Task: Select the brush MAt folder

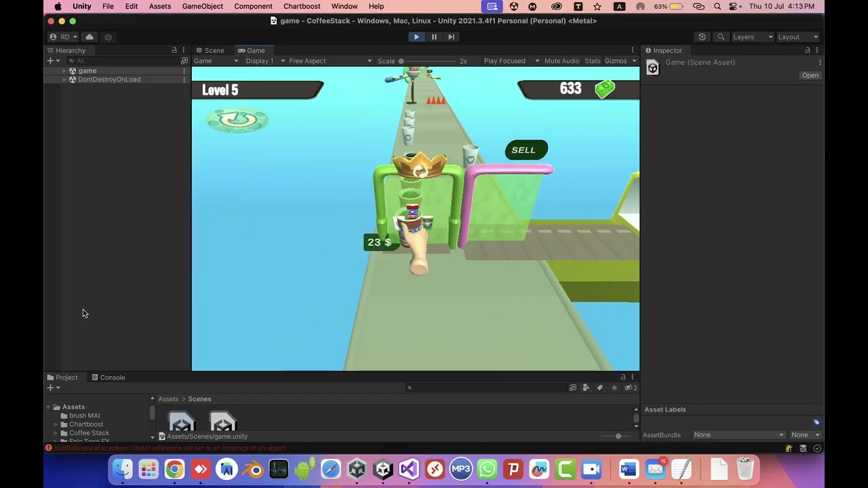Action: point(84,415)
